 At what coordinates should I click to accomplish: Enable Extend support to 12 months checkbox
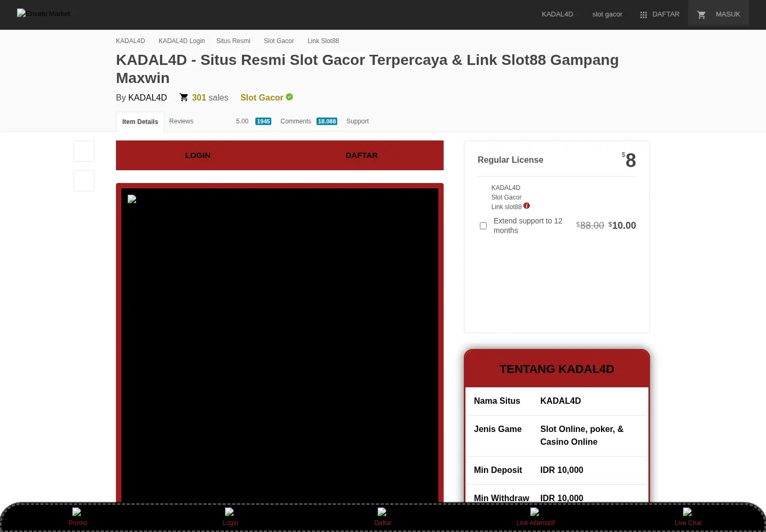pyautogui.click(x=483, y=226)
